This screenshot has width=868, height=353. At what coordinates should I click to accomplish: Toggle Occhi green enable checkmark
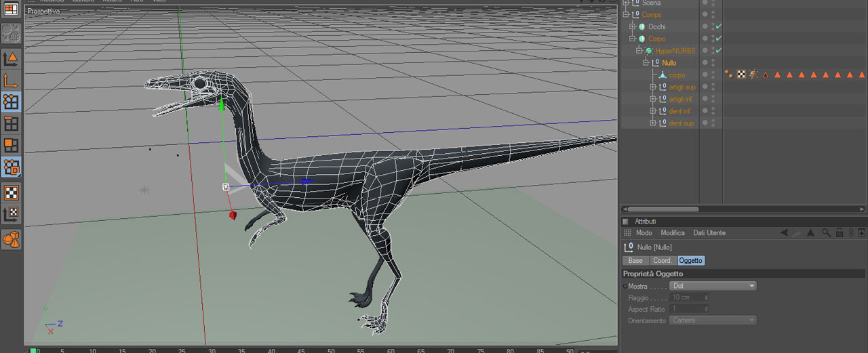(719, 26)
